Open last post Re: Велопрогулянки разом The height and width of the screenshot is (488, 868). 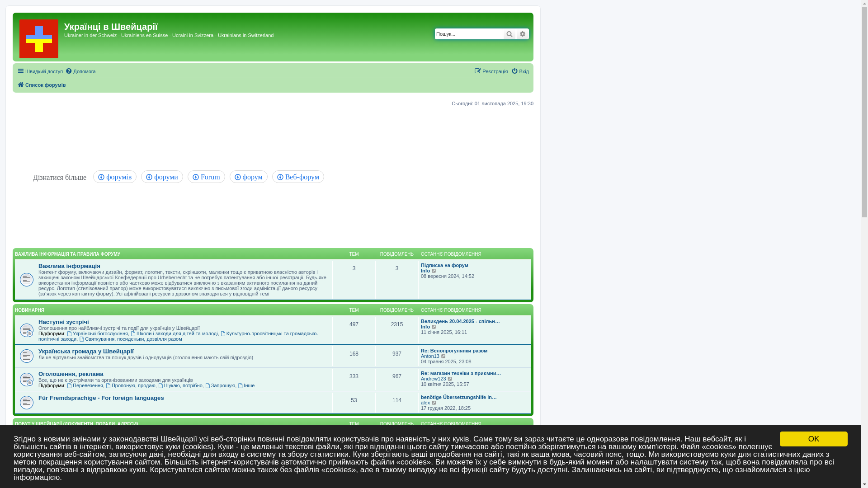(454, 351)
